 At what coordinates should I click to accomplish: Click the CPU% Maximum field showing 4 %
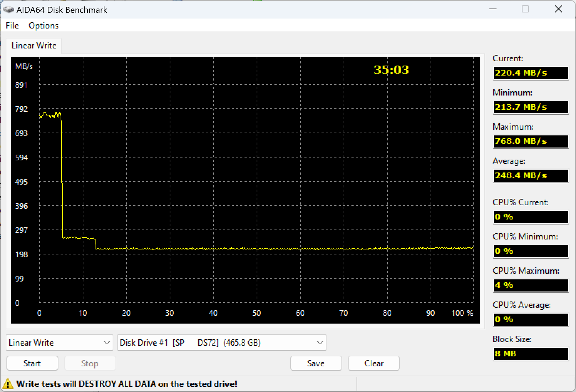[530, 285]
